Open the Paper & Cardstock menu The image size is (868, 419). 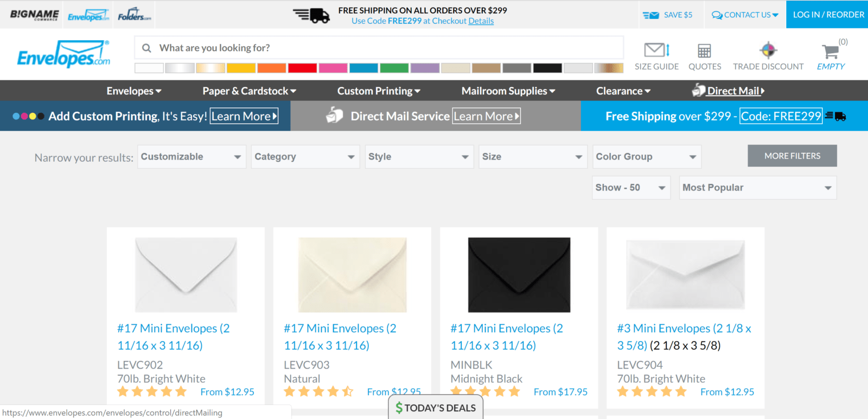tap(249, 91)
